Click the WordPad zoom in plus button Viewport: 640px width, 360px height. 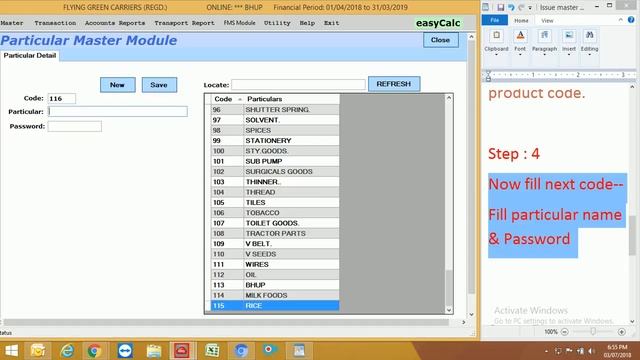pos(622,332)
